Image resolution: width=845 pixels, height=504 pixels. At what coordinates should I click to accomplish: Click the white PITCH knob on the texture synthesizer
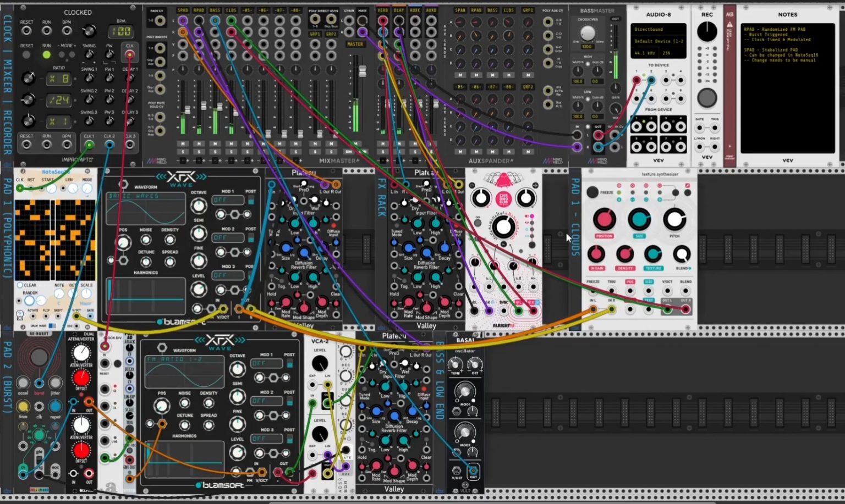click(x=674, y=219)
